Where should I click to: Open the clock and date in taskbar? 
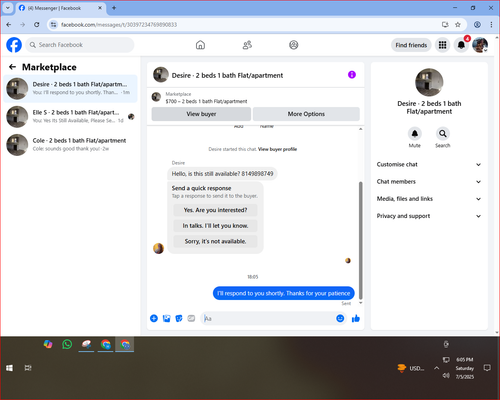(465, 368)
